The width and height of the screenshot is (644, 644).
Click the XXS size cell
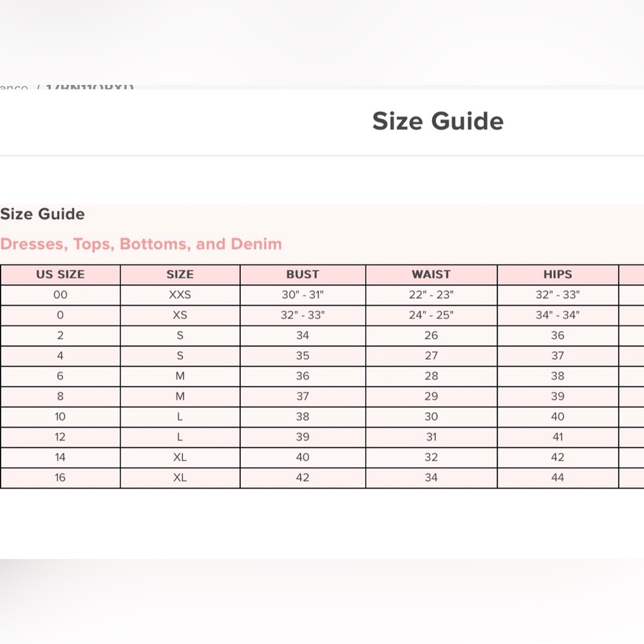click(x=180, y=295)
